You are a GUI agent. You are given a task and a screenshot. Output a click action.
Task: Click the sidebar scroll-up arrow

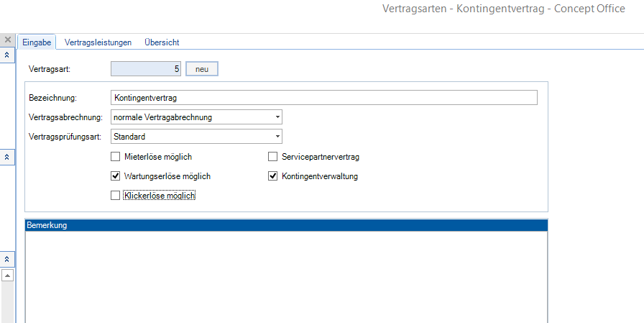pos(7,276)
